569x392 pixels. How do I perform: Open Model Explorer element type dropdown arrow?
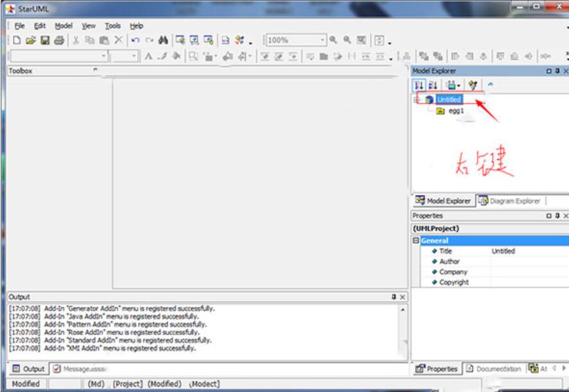tap(459, 86)
